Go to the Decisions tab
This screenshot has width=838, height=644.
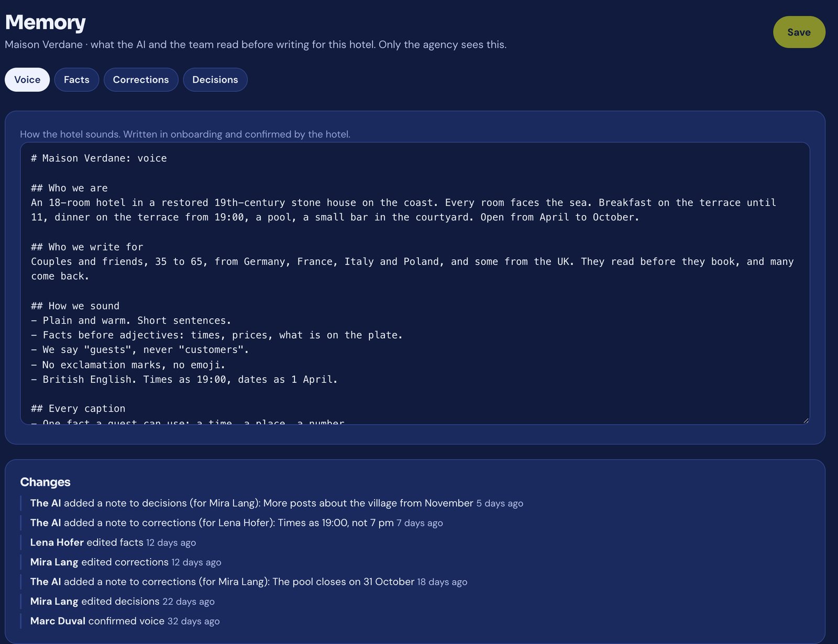pyautogui.click(x=215, y=80)
